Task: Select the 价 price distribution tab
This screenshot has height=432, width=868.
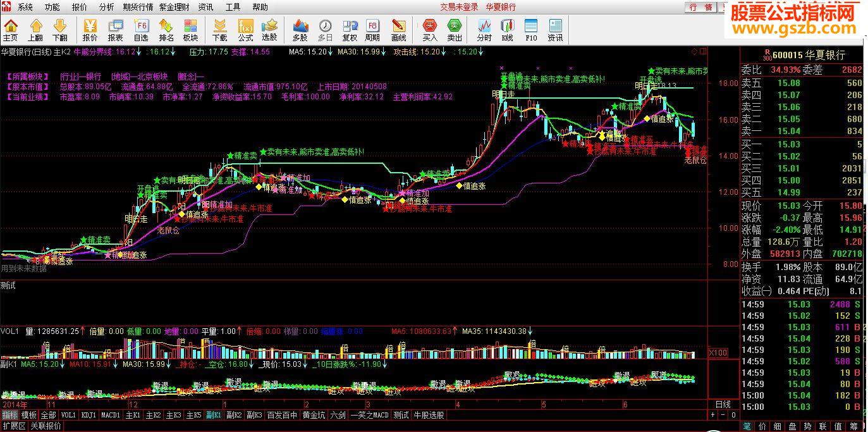Action: coord(763,426)
